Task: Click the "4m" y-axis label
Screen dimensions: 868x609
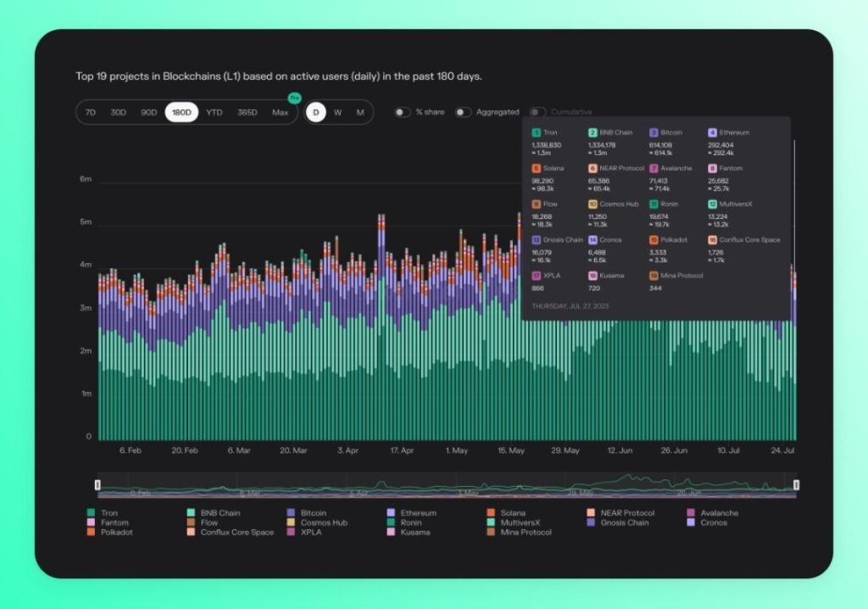Action: coord(86,265)
